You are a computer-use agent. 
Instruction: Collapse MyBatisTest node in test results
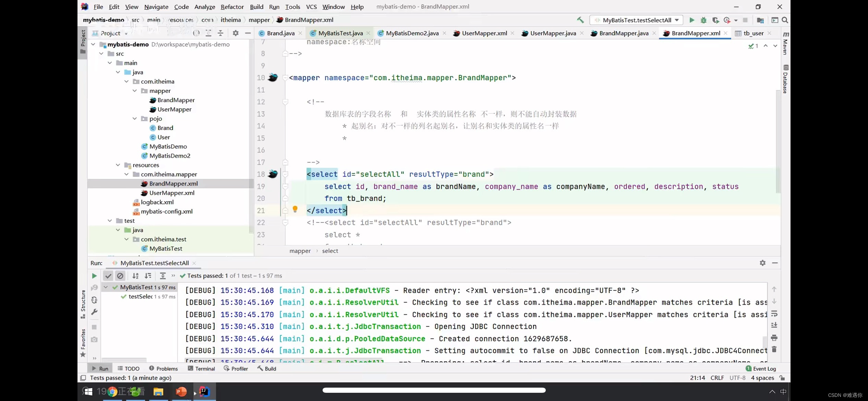pos(106,287)
